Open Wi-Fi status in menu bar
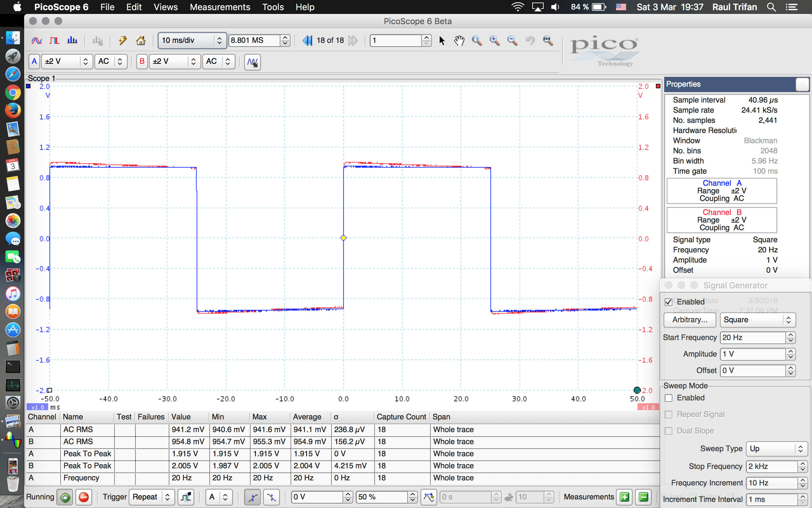This screenshot has height=508, width=812. coord(518,7)
